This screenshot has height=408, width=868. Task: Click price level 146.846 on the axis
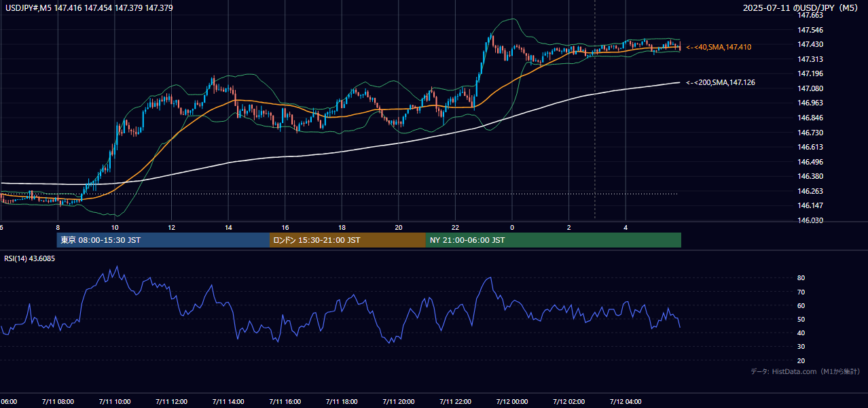[x=811, y=118]
